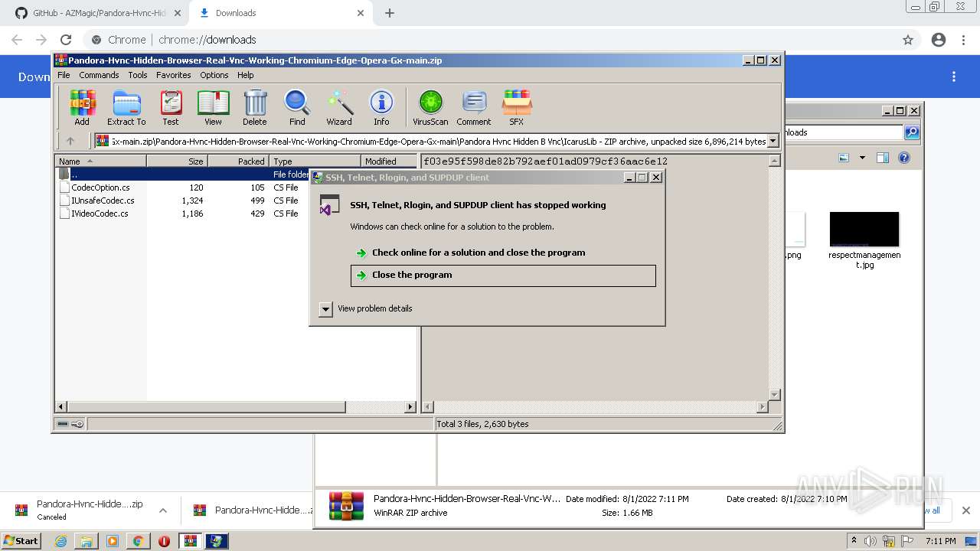Click the Add toolbar icon in WinRAR
The height and width of the screenshot is (551, 980).
coord(82,108)
